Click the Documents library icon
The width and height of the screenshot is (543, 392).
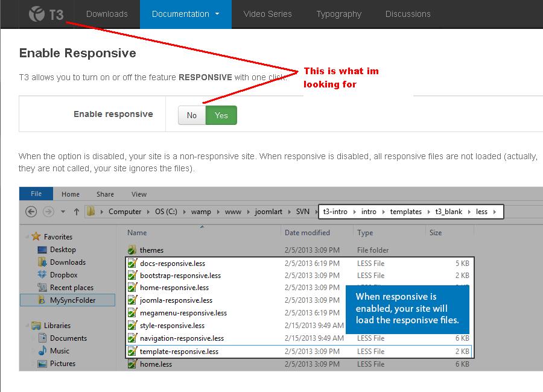42,338
